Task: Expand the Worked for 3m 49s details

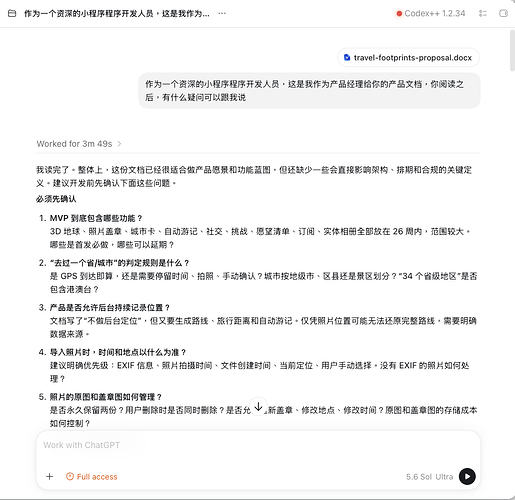Action: [79, 144]
